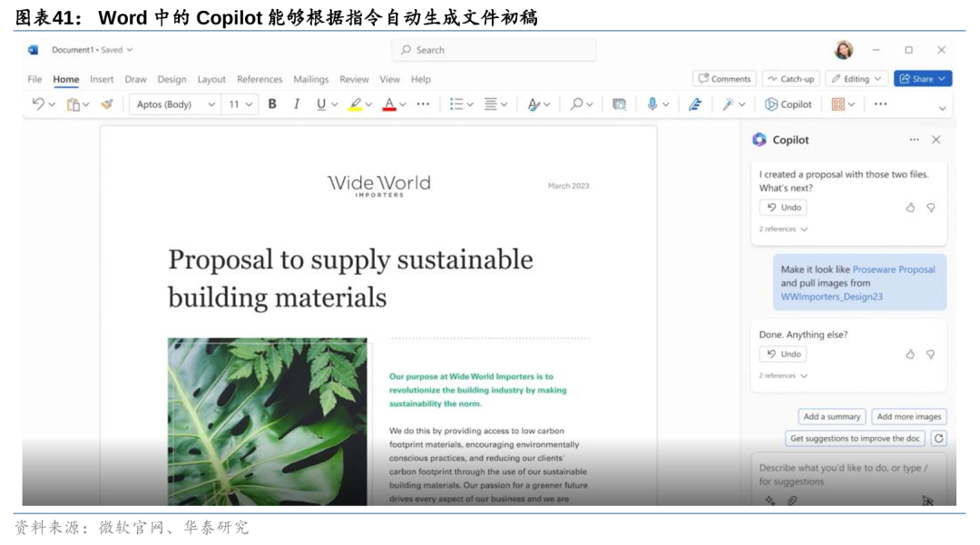Screen dimensions: 980x545
Task: Thumbs up the proposal created response
Action: coord(910,208)
